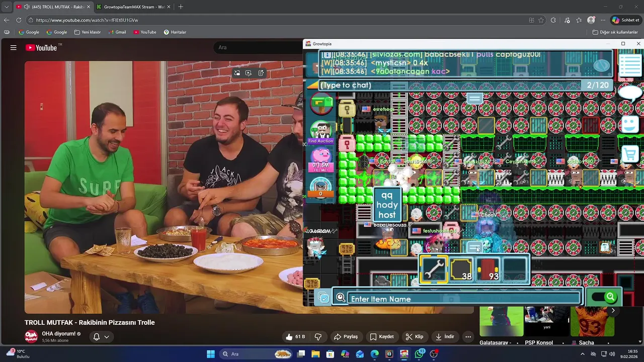The width and height of the screenshot is (644, 362).
Task: Open the PSP Konsol video thumbnail
Action: point(546,321)
